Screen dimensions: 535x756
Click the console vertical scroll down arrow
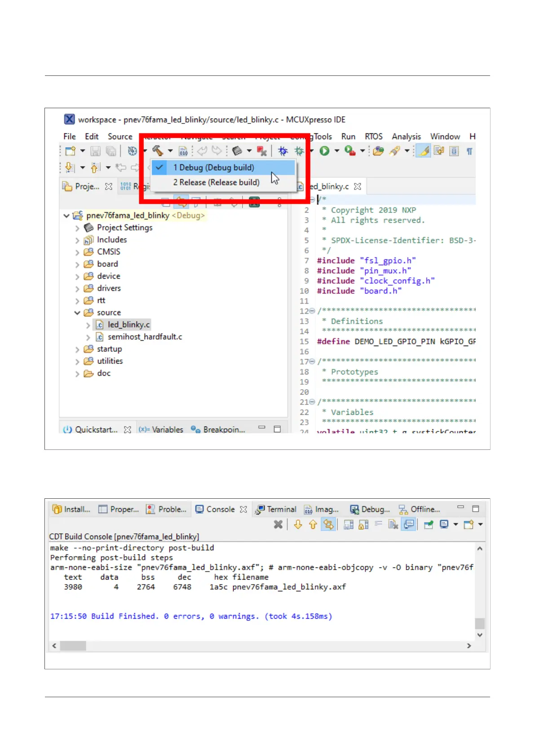pos(480,635)
